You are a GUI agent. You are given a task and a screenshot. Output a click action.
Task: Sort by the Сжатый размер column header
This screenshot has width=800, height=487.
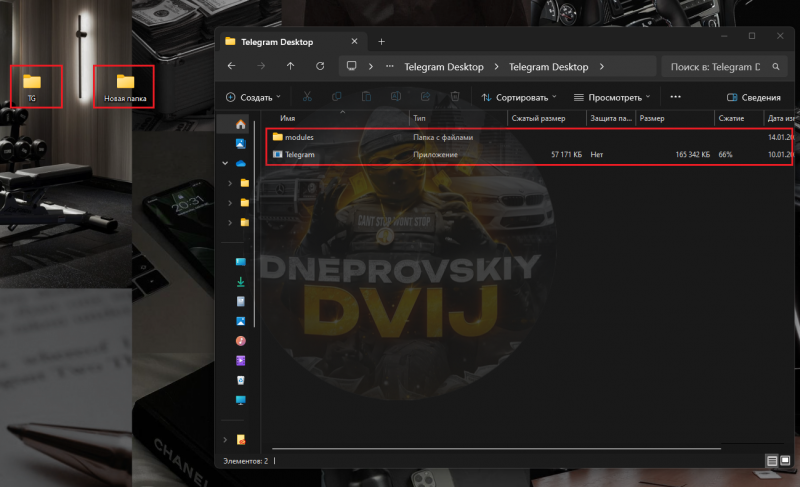click(538, 118)
